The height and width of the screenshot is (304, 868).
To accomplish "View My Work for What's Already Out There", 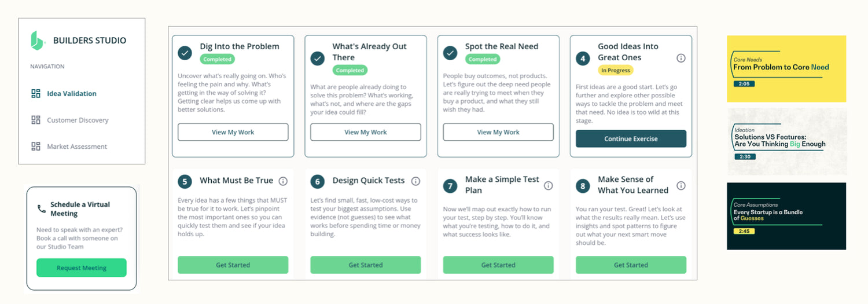I will [x=366, y=132].
